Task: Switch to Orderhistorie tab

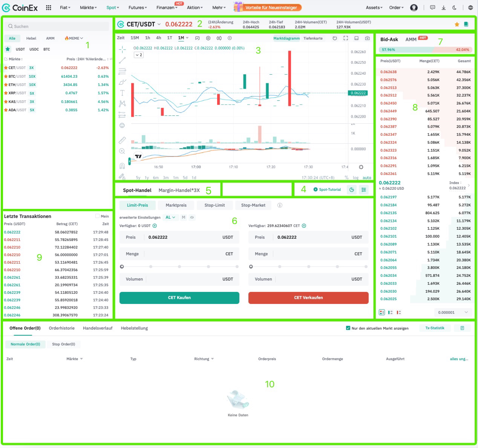Action: 62,328
